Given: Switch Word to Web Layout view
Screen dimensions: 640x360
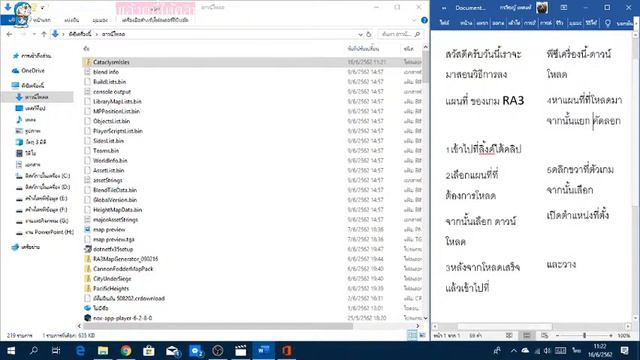Looking at the screenshot, I should [544, 336].
